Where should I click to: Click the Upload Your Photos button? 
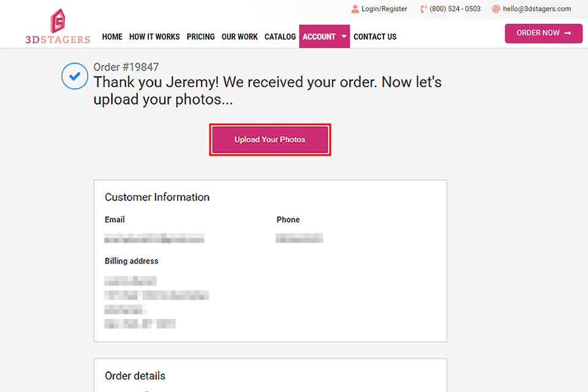[270, 140]
